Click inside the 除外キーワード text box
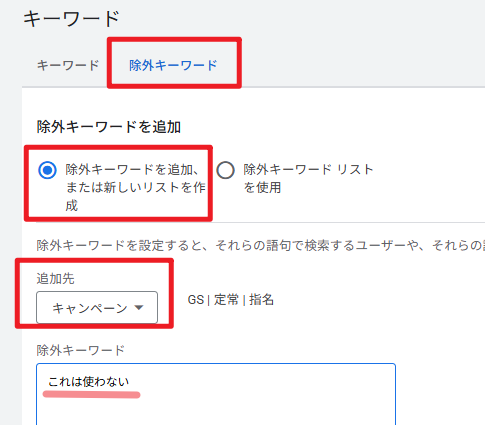The height and width of the screenshot is (425, 485). point(216,394)
